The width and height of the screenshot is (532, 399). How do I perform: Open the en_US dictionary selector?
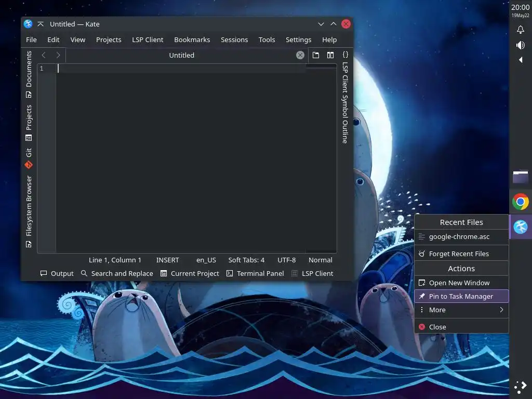[206, 260]
